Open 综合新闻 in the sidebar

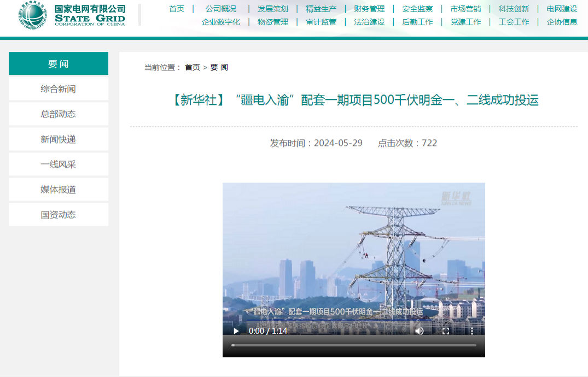[59, 89]
